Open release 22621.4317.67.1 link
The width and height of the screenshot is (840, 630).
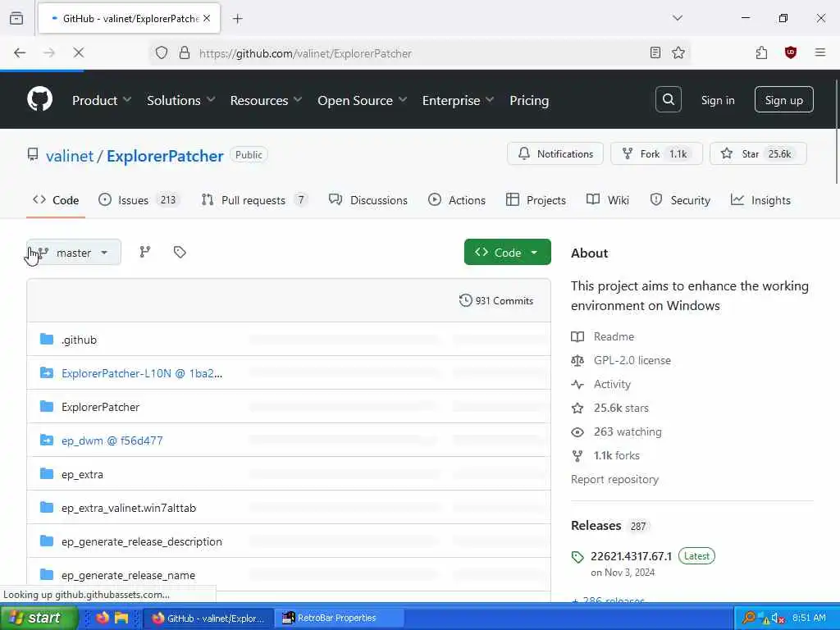(631, 556)
